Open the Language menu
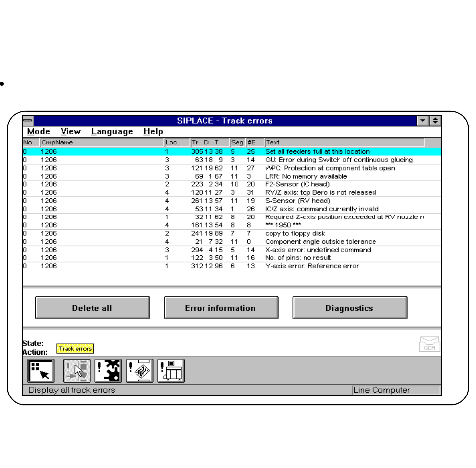The height and width of the screenshot is (468, 476). tap(112, 131)
